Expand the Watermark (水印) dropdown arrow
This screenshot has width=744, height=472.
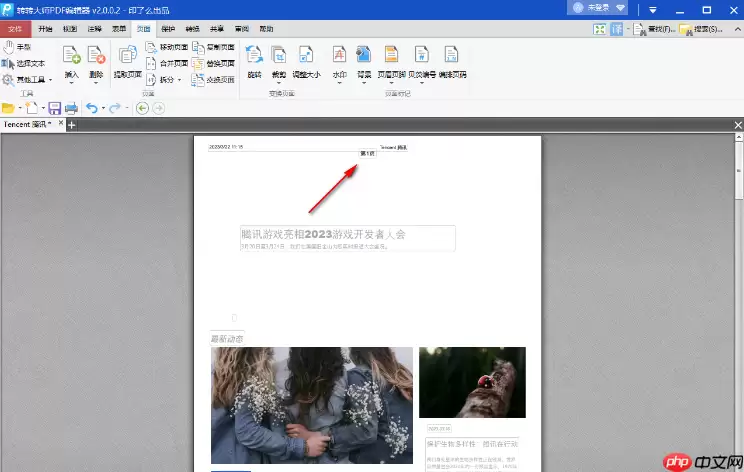(339, 83)
